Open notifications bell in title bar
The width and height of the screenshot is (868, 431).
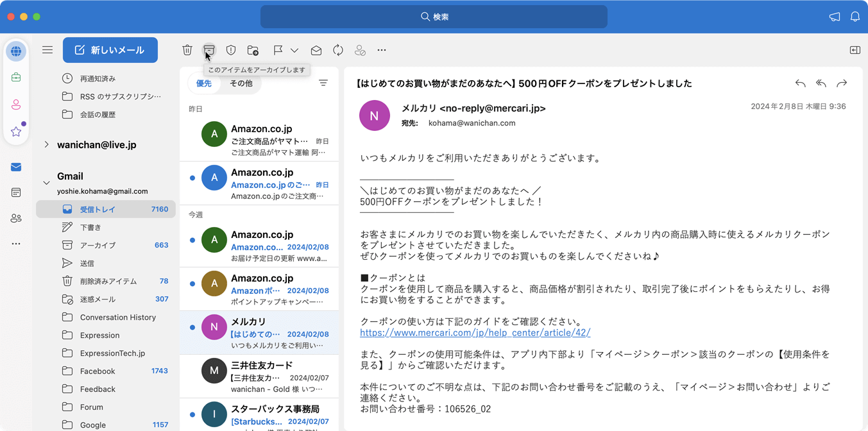(855, 17)
